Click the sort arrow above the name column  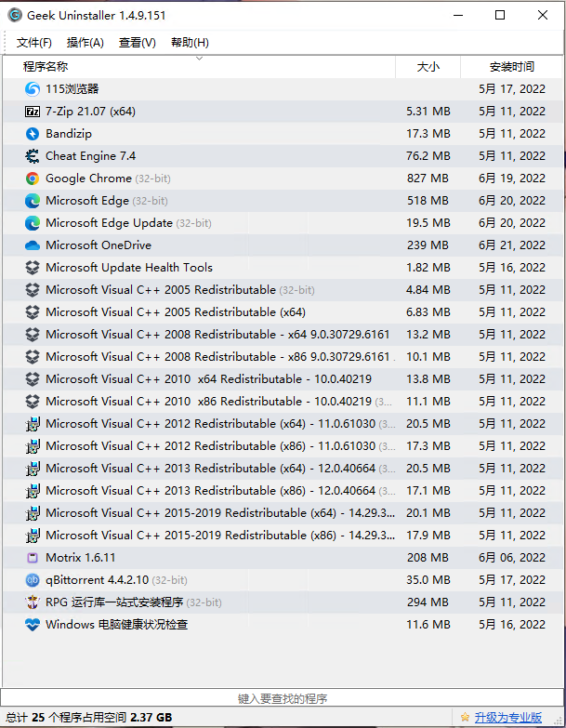[200, 59]
